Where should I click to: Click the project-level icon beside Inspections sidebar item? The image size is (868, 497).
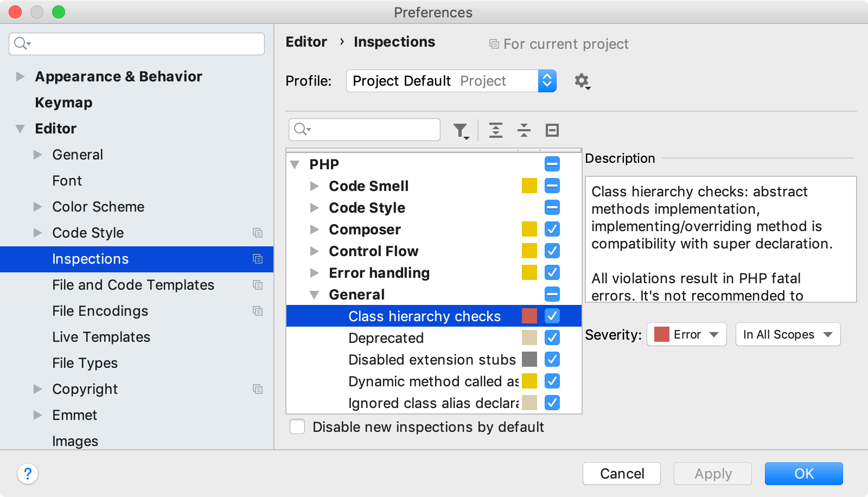tap(258, 259)
